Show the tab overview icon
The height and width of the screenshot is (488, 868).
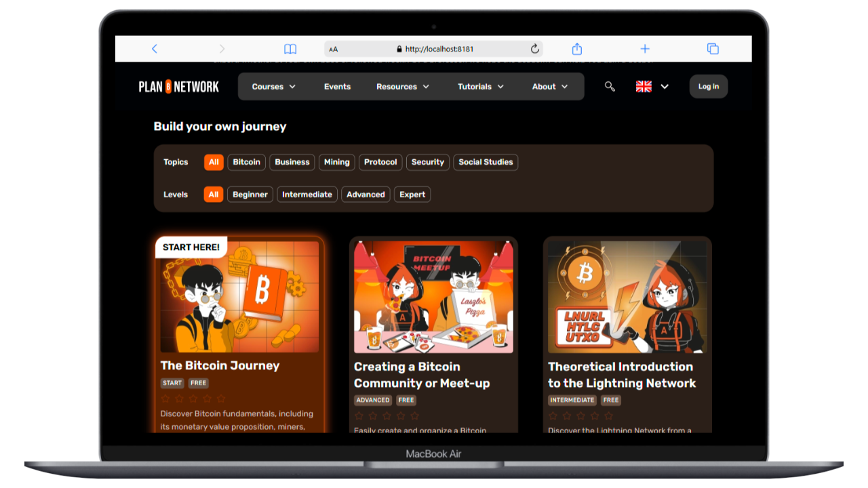pyautogui.click(x=713, y=49)
